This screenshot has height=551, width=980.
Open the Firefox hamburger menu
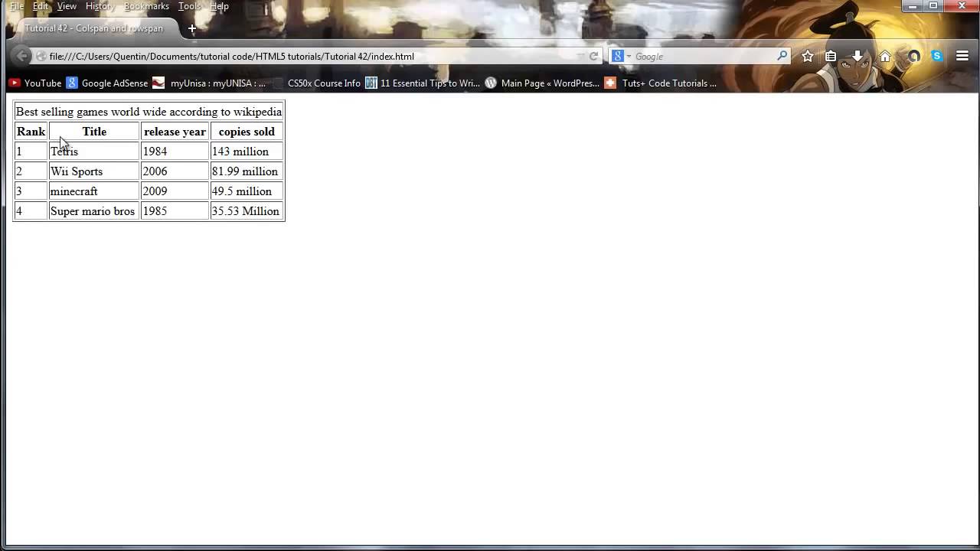coord(962,56)
